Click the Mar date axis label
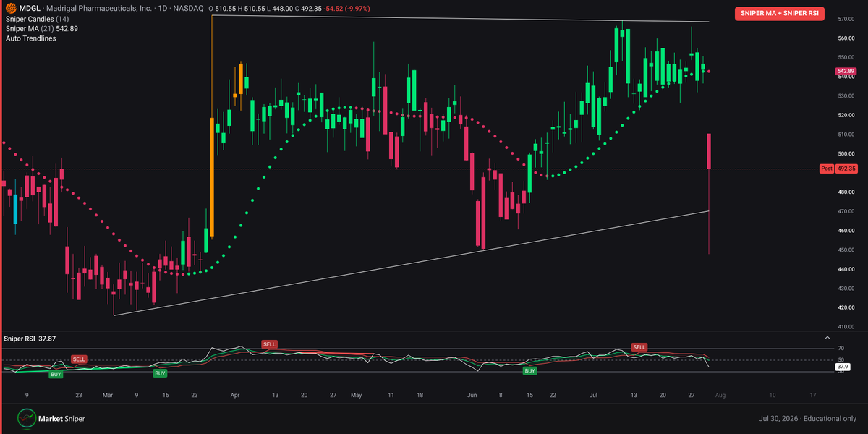The width and height of the screenshot is (868, 434). pos(108,396)
